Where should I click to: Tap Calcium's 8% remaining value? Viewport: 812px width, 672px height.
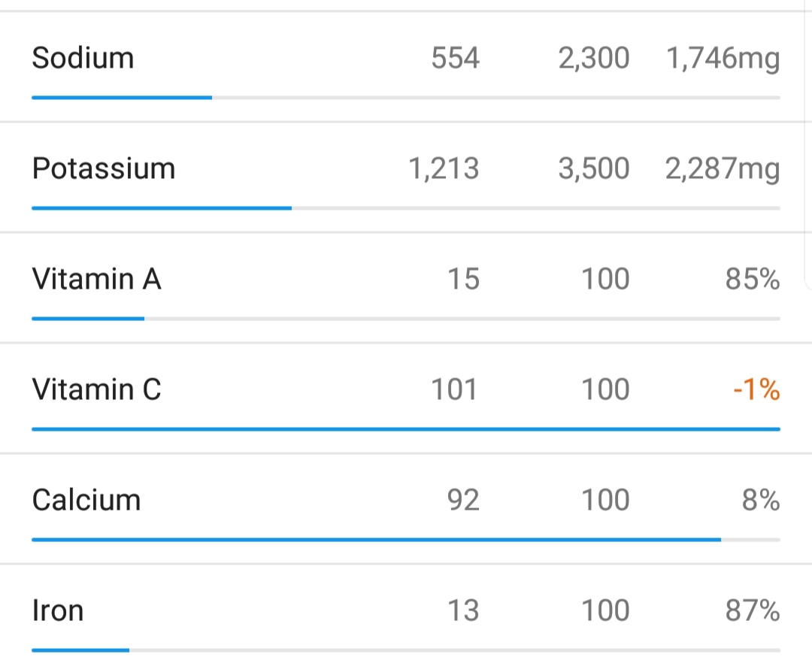click(761, 500)
